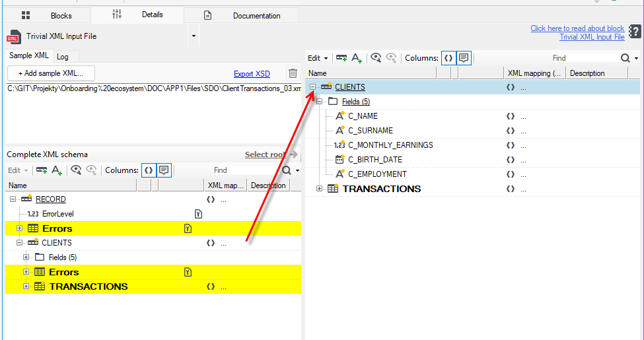Click the XML map column header in schema panel
Image resolution: width=644 pixels, height=340 pixels.
click(x=225, y=186)
